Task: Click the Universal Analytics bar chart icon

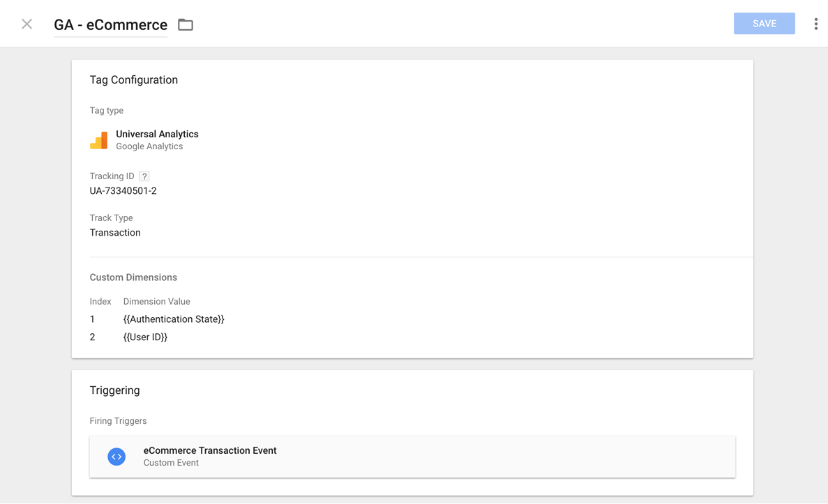Action: [99, 140]
